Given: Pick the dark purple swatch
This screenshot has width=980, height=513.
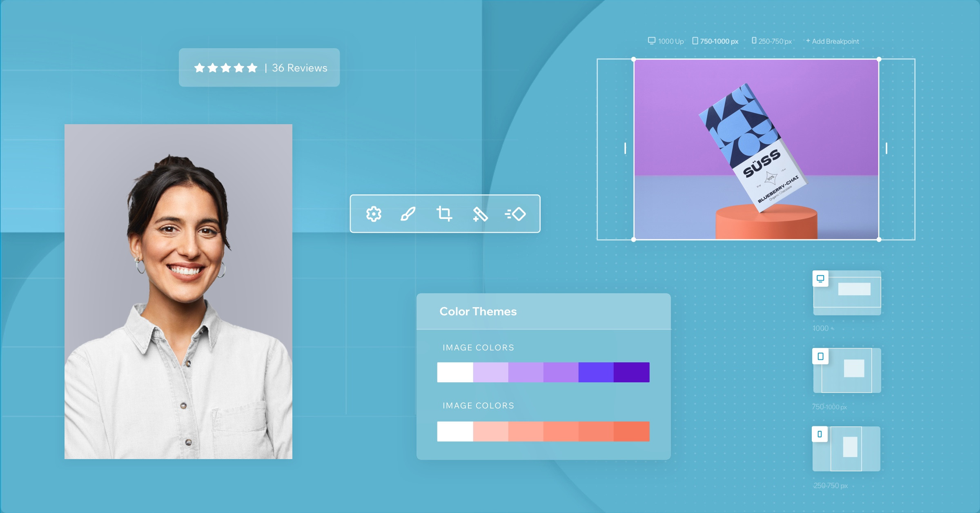Looking at the screenshot, I should coord(631,372).
